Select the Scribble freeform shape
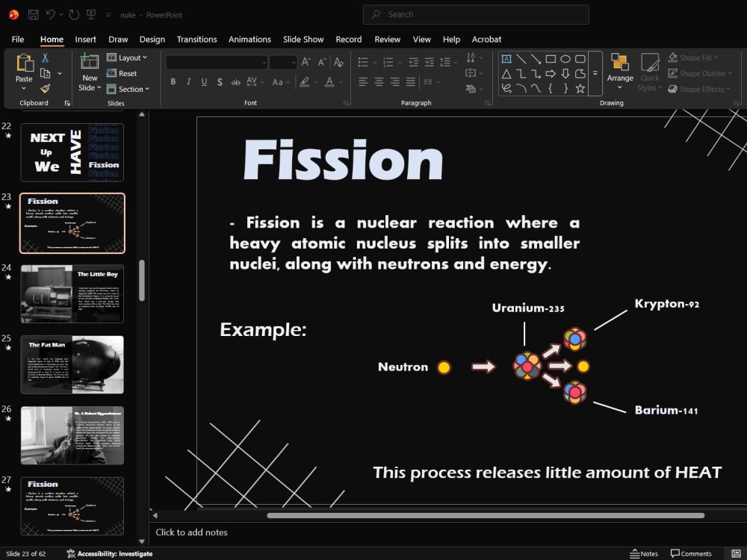Screen dimensions: 747x560 point(506,89)
